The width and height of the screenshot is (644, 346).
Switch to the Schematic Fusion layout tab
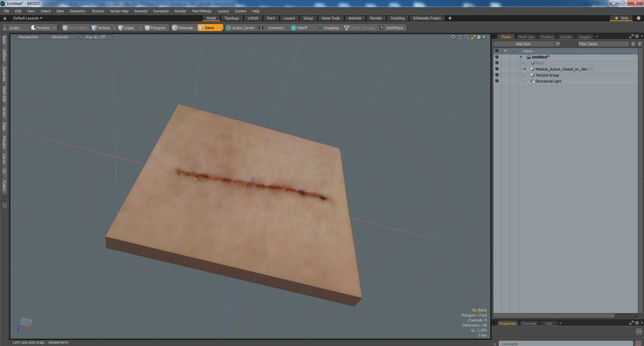427,18
